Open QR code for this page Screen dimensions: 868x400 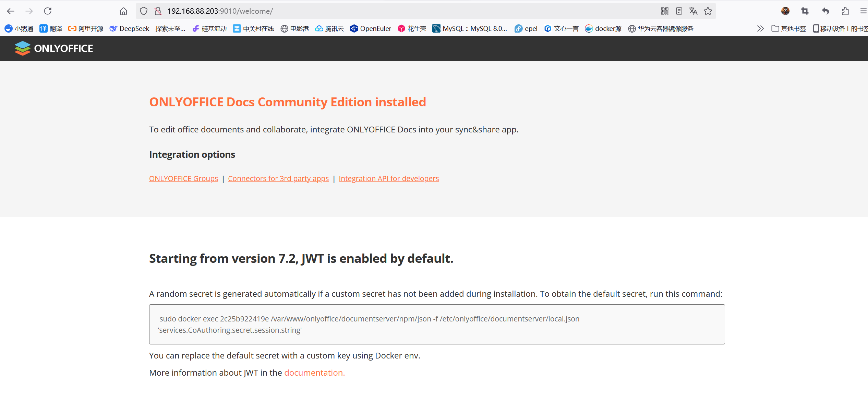tap(665, 11)
